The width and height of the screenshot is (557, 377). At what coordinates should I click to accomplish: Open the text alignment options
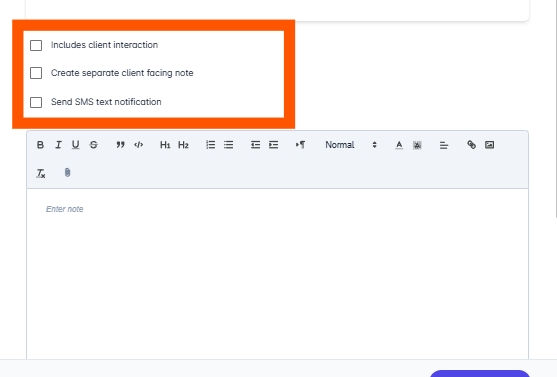(444, 145)
